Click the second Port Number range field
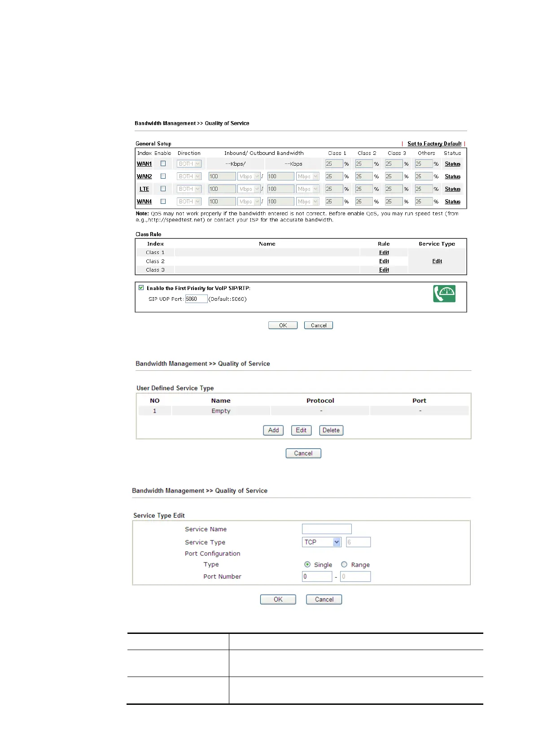Image resolution: width=534 pixels, height=756 pixels. point(355,576)
